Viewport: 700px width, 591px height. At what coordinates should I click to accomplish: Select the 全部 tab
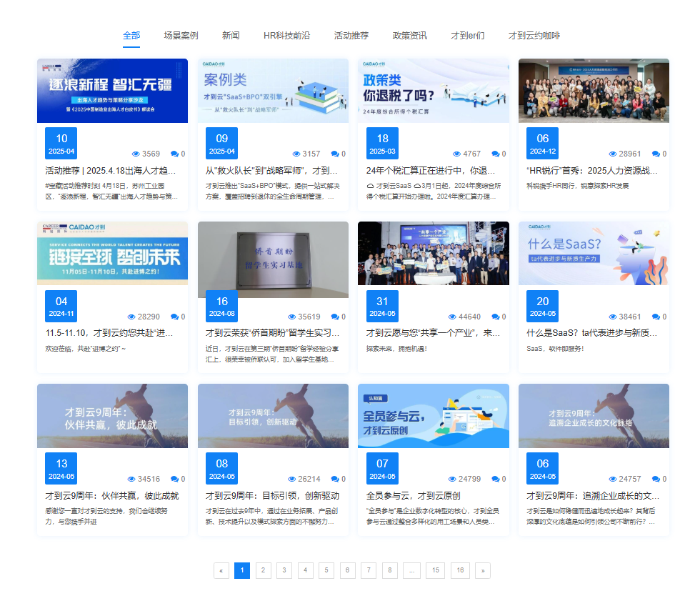[x=131, y=36]
